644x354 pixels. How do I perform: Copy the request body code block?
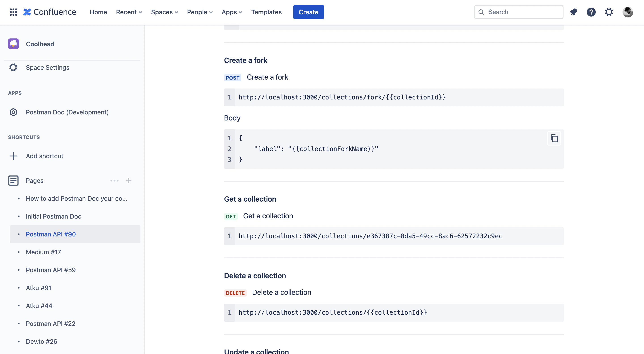tap(554, 138)
